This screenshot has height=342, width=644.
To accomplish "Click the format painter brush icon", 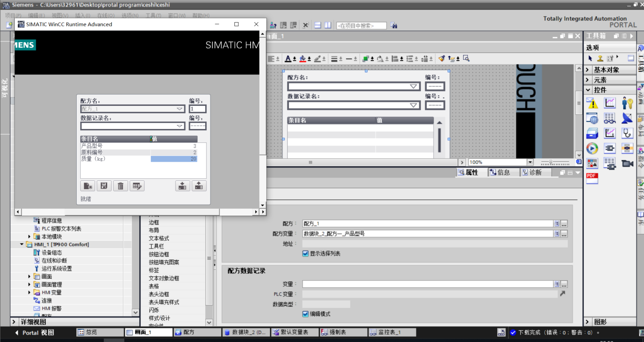I will tap(441, 58).
